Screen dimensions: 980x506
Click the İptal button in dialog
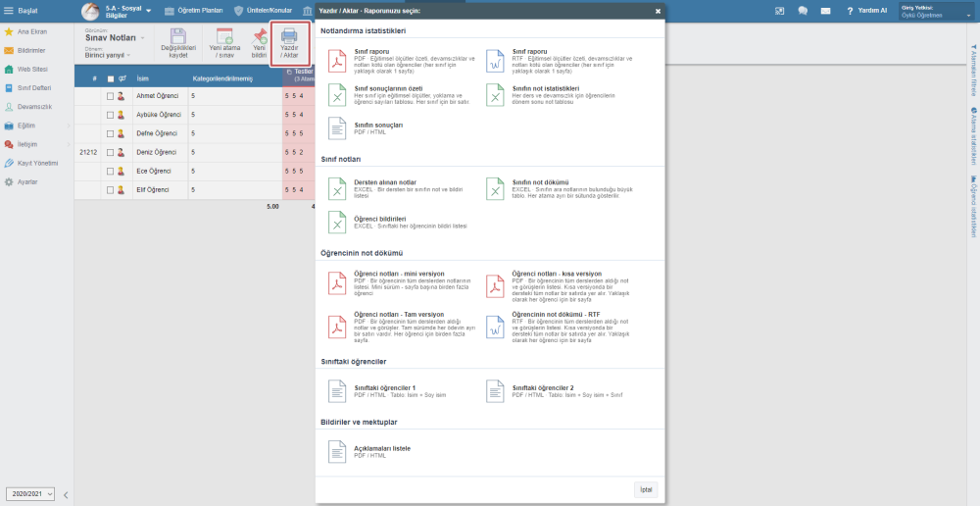pos(646,489)
